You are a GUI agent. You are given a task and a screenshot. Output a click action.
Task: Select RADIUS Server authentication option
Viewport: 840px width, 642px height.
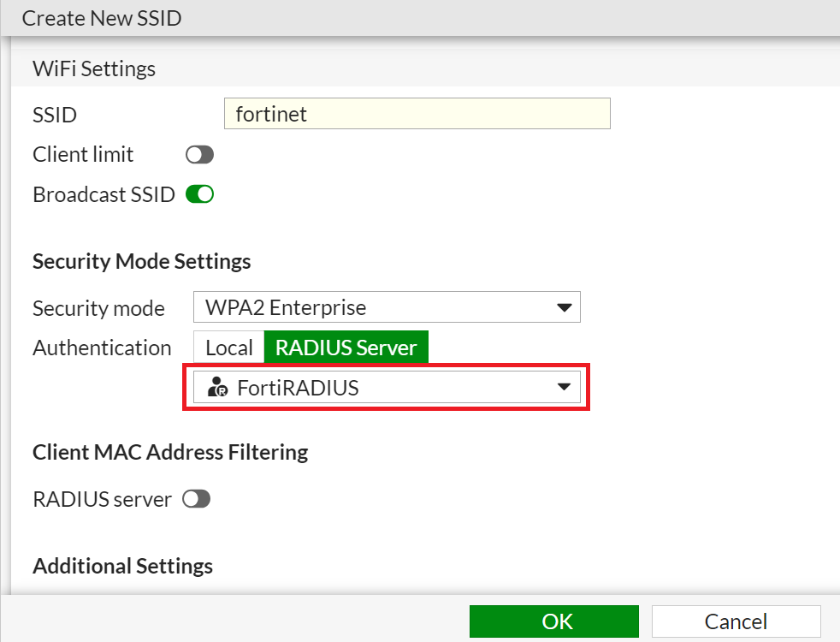point(346,348)
